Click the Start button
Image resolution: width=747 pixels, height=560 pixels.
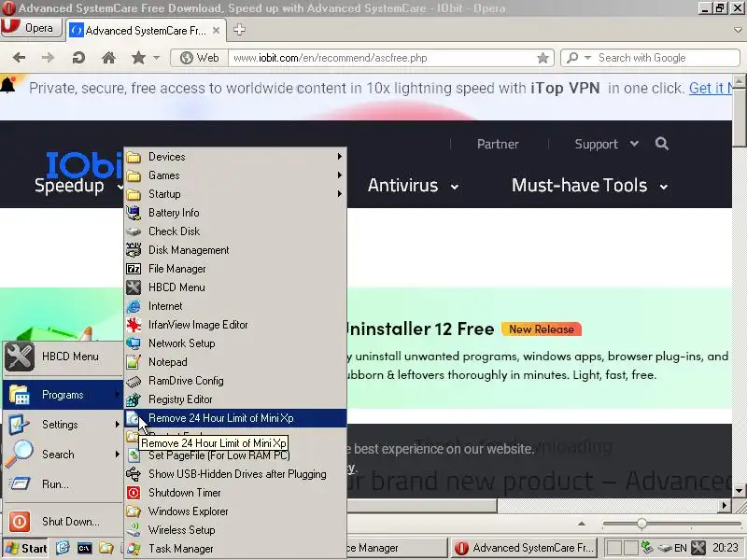tap(26, 549)
